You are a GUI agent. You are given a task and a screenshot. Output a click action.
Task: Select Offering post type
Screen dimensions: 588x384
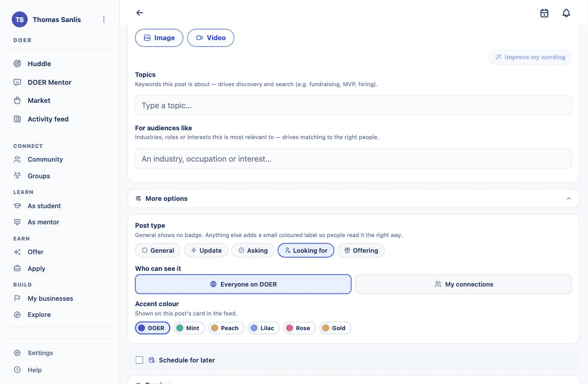tap(361, 250)
